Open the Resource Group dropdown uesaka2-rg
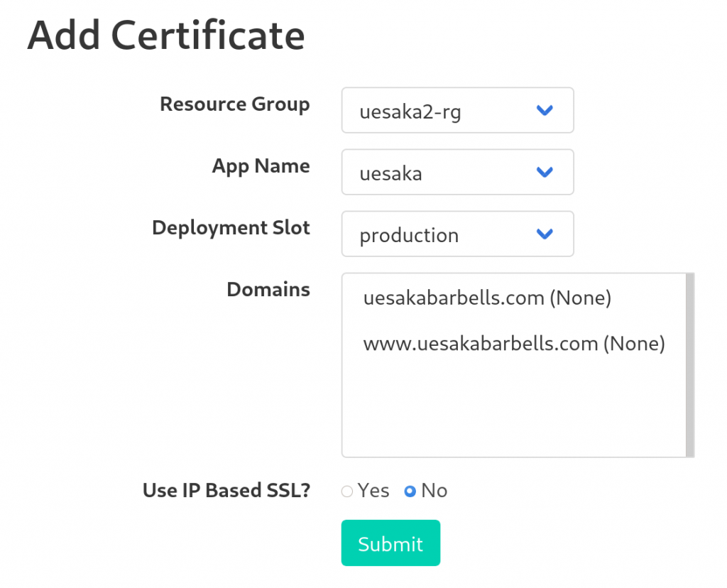This screenshot has width=727, height=588. pyautogui.click(x=458, y=110)
